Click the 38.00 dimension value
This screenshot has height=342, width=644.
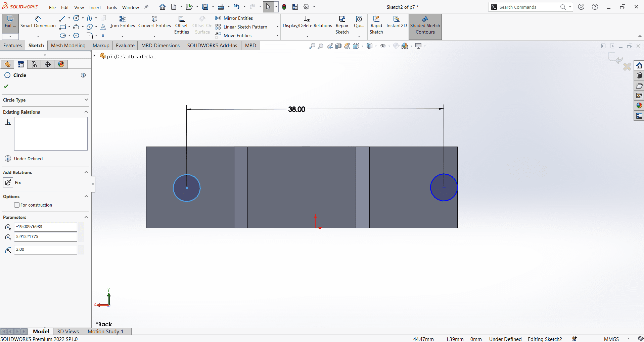(x=297, y=109)
